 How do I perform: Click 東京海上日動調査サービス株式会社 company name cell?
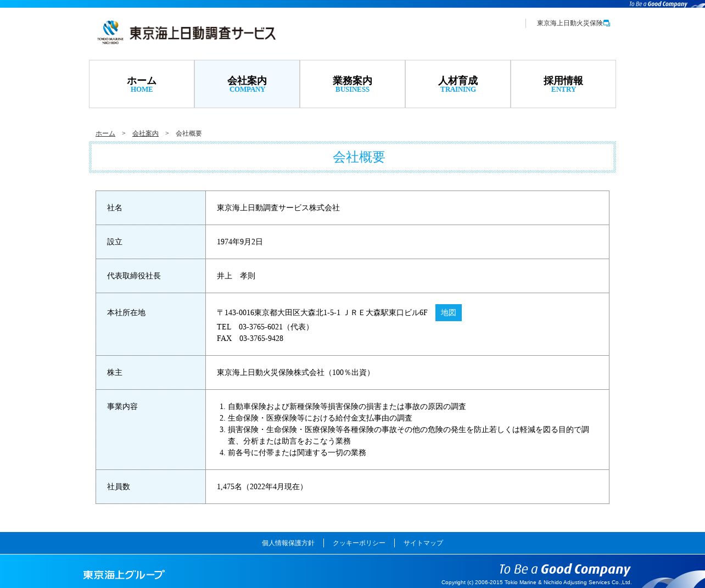(x=278, y=208)
